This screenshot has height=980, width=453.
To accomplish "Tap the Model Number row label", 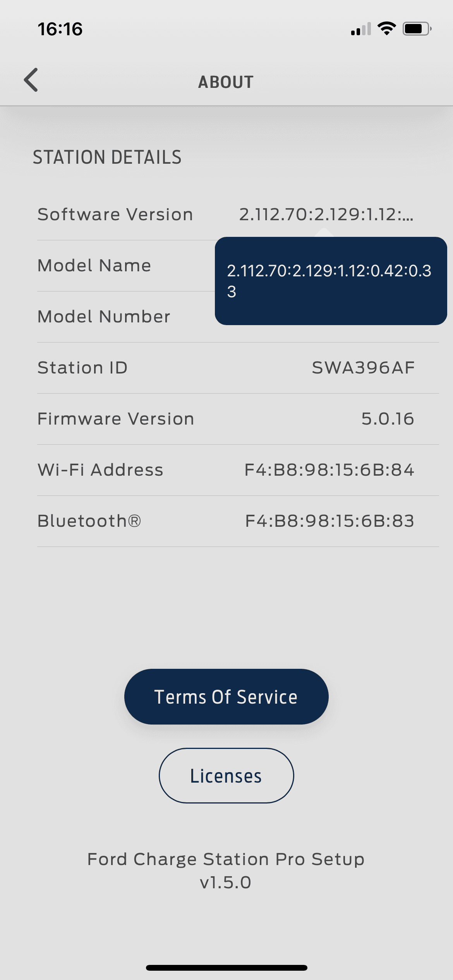I will click(x=104, y=317).
